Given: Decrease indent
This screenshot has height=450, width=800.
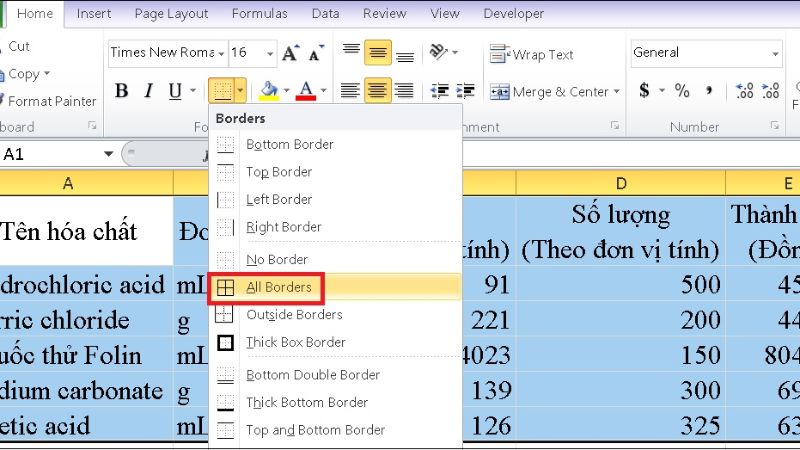Looking at the screenshot, I should pyautogui.click(x=439, y=91).
